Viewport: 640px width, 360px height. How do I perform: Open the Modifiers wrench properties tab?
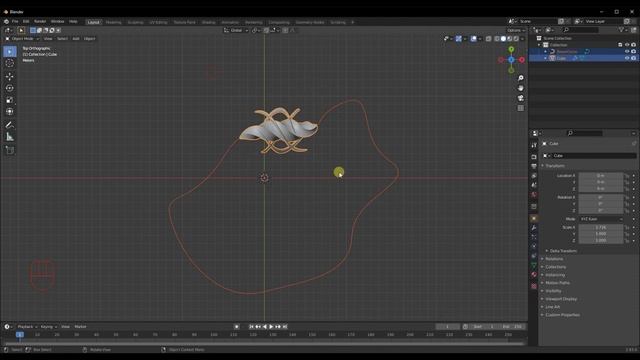click(x=534, y=228)
